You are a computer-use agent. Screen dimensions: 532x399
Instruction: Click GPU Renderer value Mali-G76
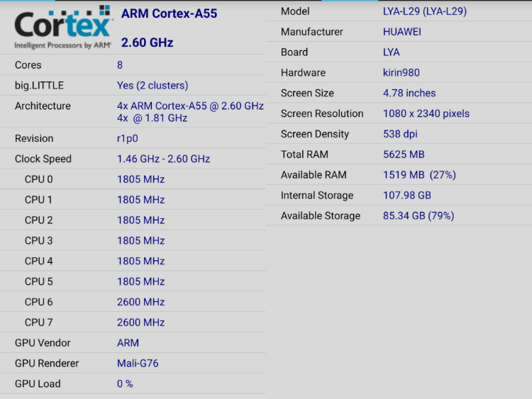click(138, 363)
